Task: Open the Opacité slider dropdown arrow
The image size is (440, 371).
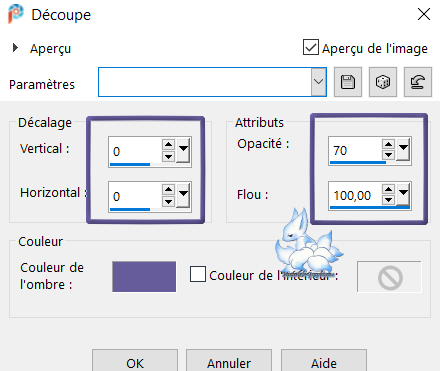Action: (x=403, y=149)
